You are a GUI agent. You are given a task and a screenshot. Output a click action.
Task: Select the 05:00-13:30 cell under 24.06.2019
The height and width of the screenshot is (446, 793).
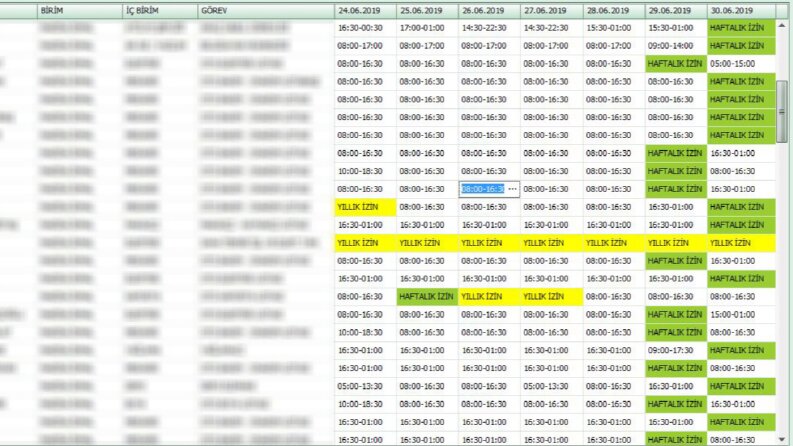click(365, 386)
